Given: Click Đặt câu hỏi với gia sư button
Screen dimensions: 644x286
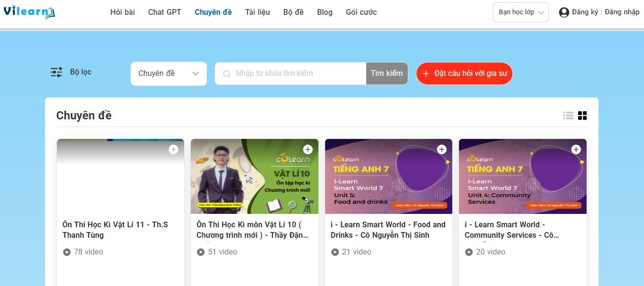Looking at the screenshot, I should [464, 74].
